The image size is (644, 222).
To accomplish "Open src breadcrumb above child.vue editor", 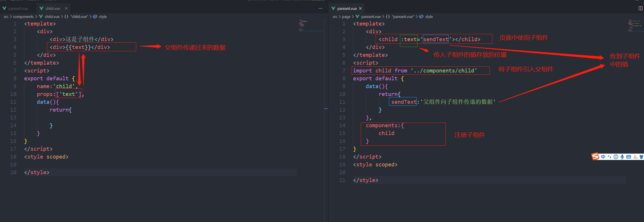I will click(x=6, y=17).
